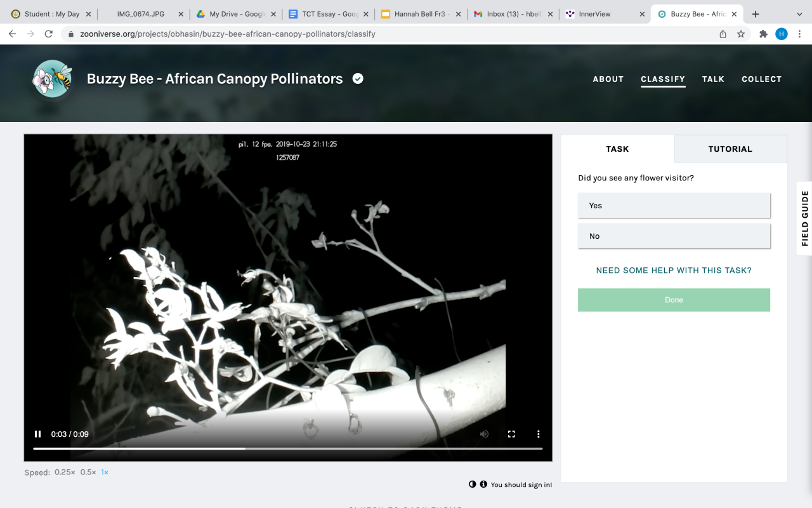Click the verified checkmark badge
Image resolution: width=812 pixels, height=508 pixels.
tap(358, 79)
